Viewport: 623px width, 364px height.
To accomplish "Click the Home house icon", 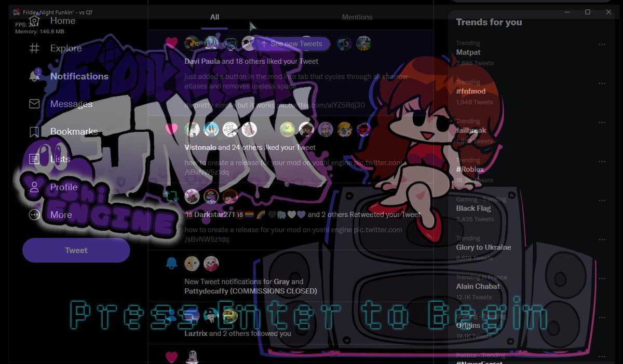I will [34, 21].
